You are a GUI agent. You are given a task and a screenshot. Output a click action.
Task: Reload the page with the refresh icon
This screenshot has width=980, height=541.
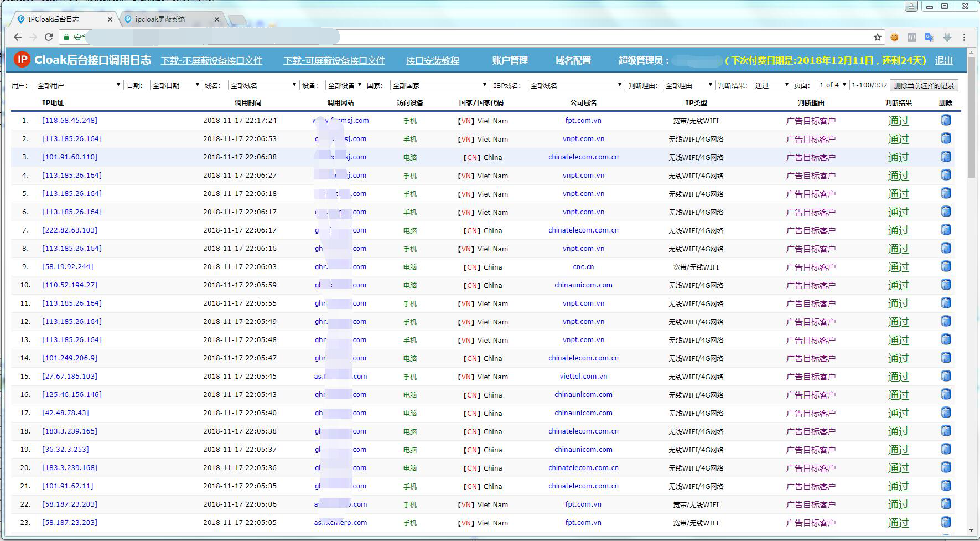49,37
